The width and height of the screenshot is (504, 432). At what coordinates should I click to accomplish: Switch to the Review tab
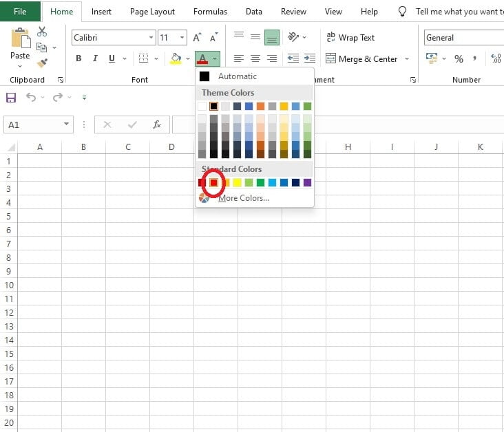pos(293,12)
